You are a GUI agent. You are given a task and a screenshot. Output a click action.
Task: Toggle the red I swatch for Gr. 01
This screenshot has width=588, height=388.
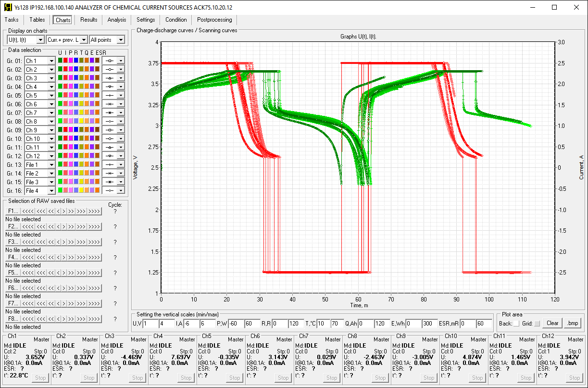click(x=65, y=61)
